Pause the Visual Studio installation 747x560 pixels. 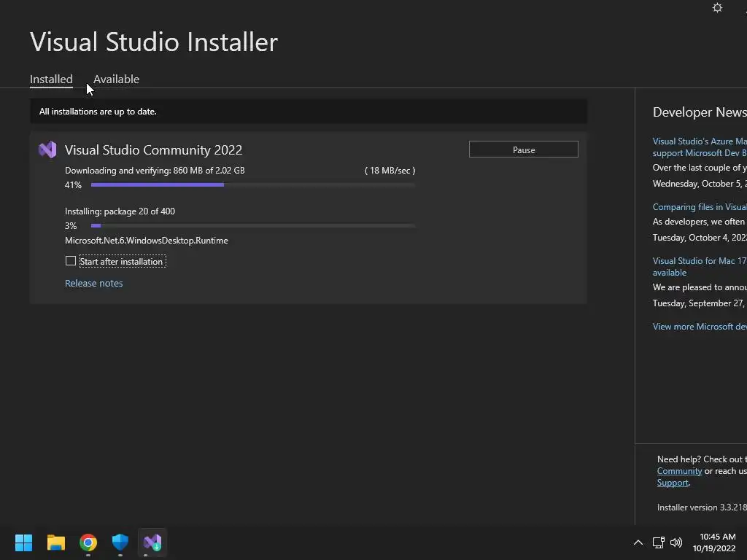point(524,149)
